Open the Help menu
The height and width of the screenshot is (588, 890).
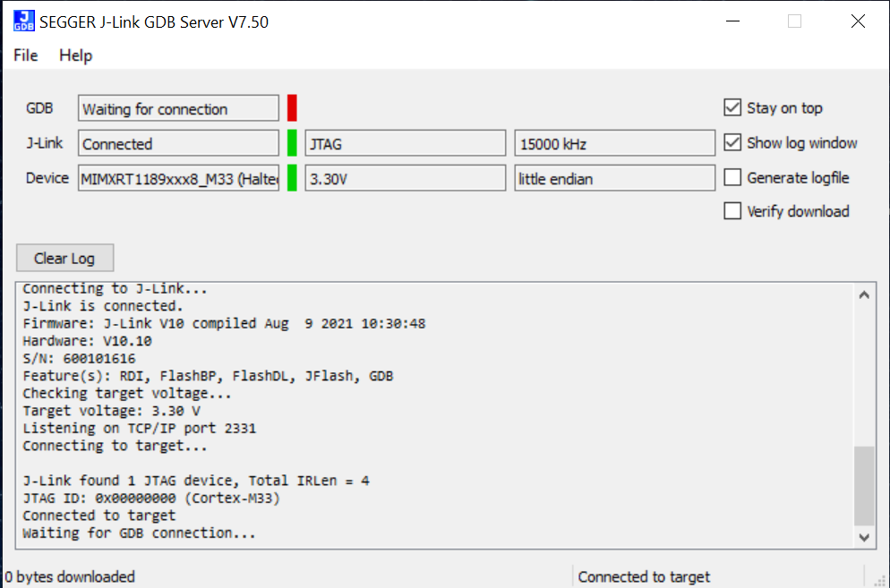[x=75, y=55]
